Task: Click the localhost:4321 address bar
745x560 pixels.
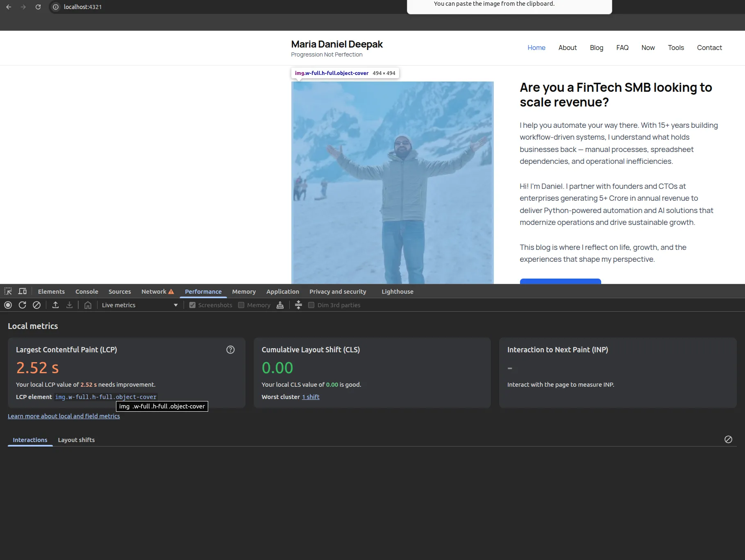Action: [82, 7]
